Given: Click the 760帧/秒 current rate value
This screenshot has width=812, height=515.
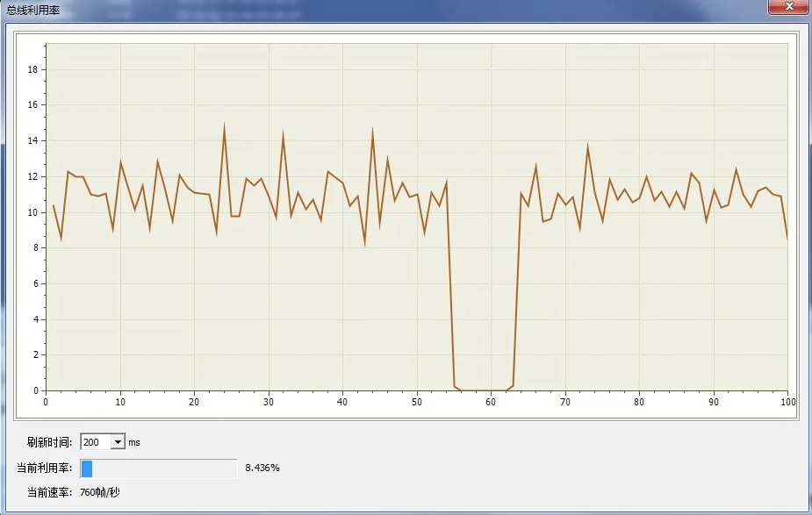Looking at the screenshot, I should pos(100,492).
